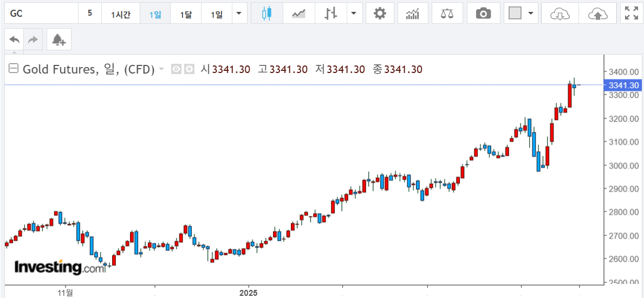
Task: Select the bar chart style
Action: [x=330, y=14]
